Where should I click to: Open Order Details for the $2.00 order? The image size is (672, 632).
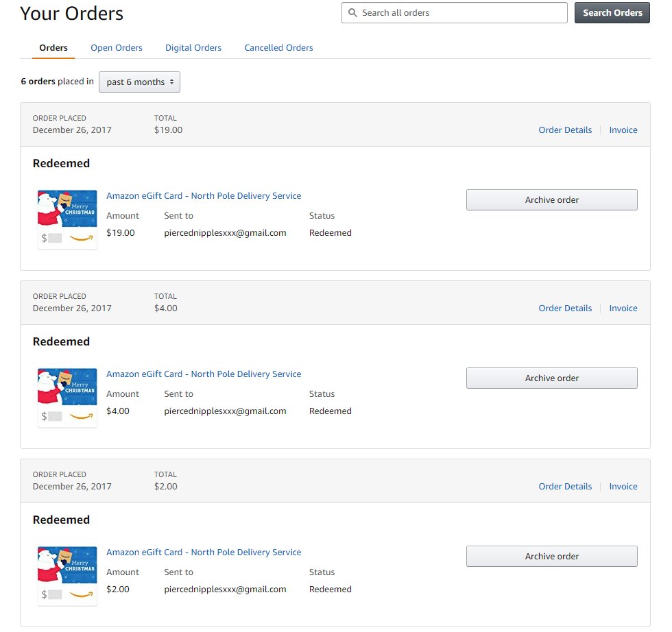click(x=565, y=486)
